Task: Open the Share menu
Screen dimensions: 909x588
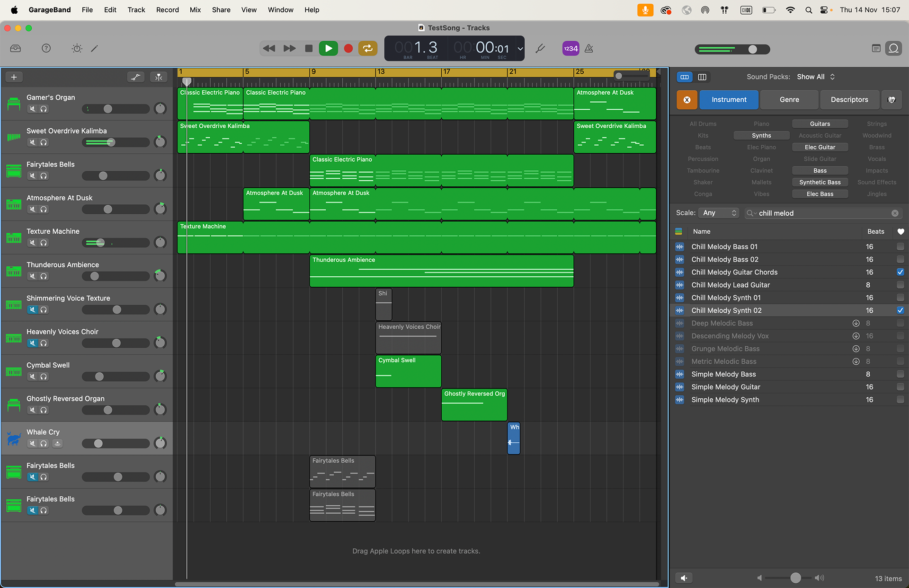Action: 221,10
